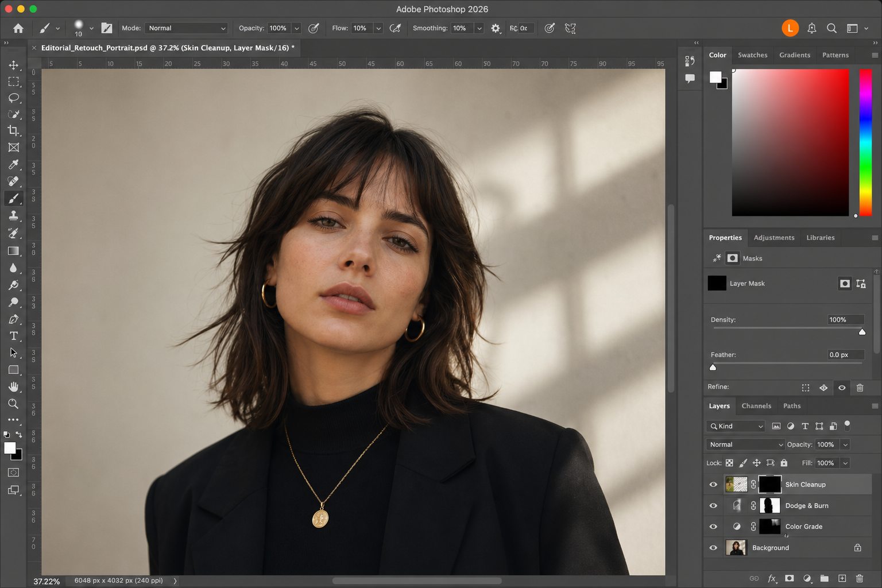
Task: Switch to the Adjustments tab
Action: [x=773, y=238]
